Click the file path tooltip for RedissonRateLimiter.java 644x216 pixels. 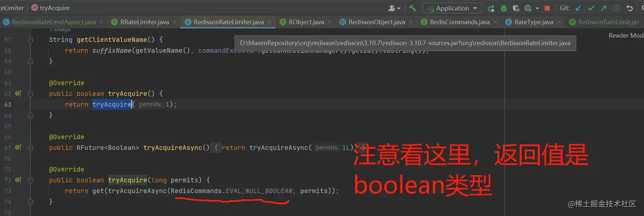[x=405, y=43]
